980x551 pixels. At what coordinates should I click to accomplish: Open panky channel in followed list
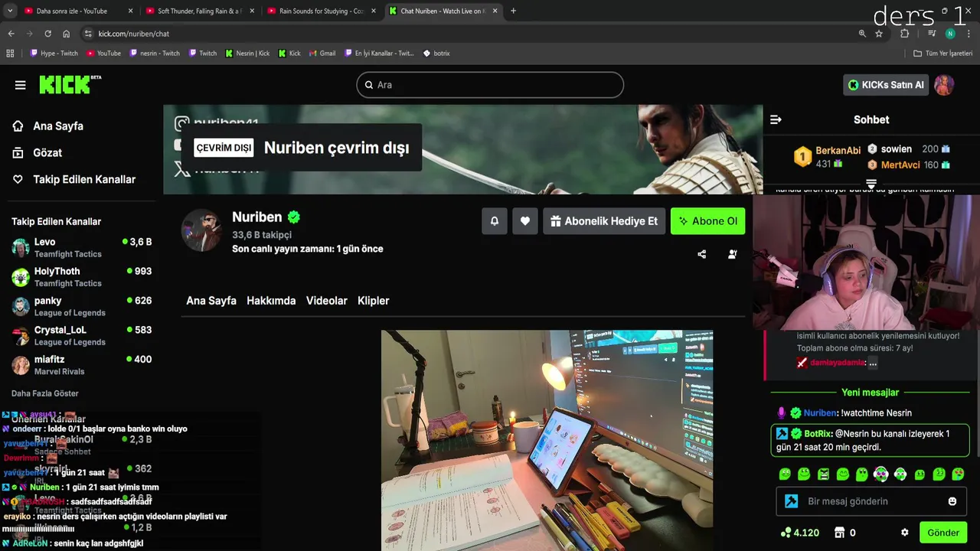82,306
